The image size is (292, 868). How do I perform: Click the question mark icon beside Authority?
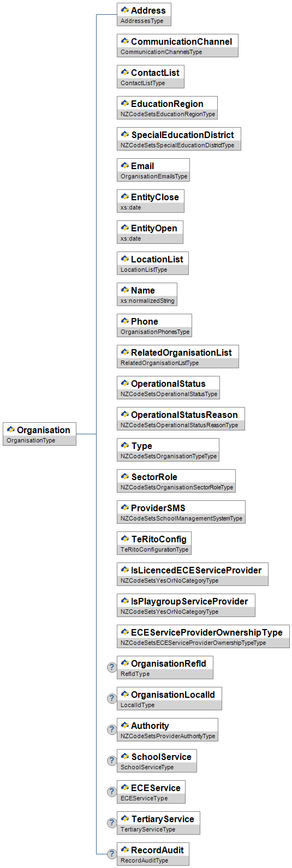pyautogui.click(x=111, y=729)
